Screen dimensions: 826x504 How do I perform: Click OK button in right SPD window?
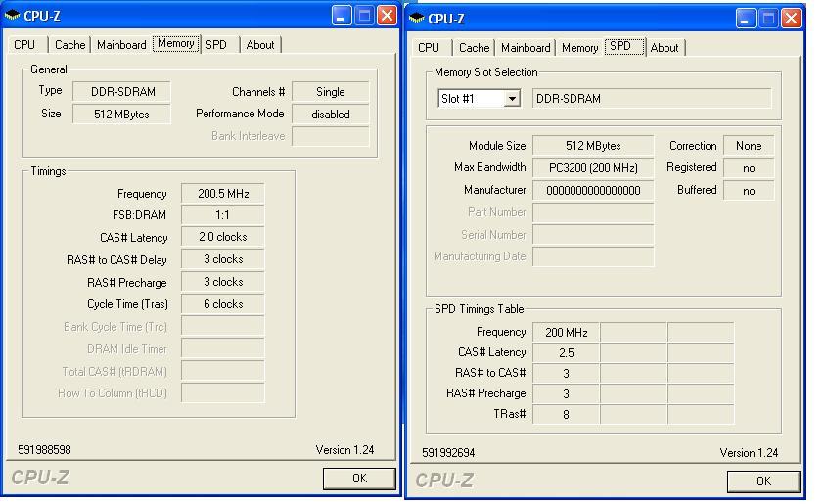click(763, 481)
